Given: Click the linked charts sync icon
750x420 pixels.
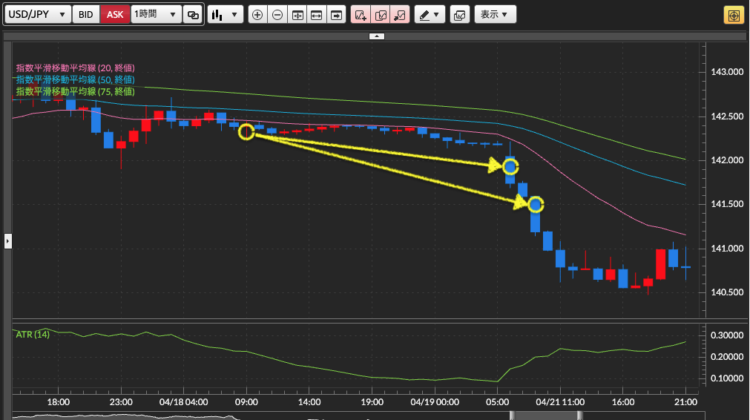Looking at the screenshot, I should pos(193,15).
